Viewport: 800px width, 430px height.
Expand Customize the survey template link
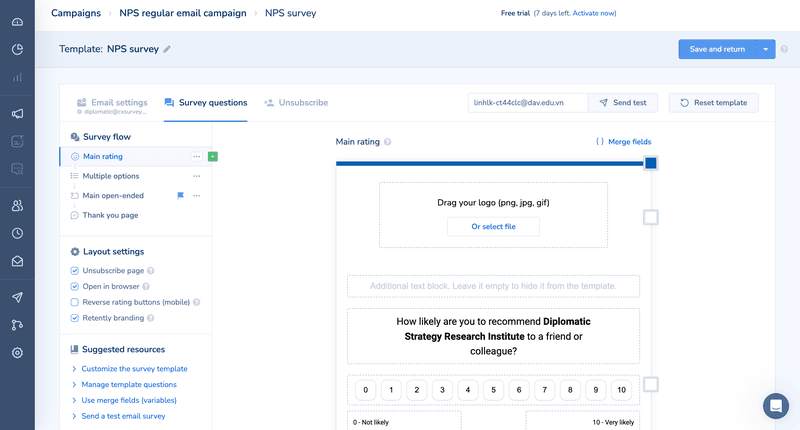134,369
